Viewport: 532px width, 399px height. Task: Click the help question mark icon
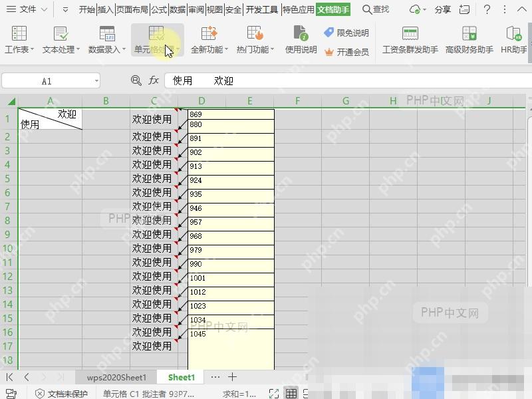coord(487,9)
